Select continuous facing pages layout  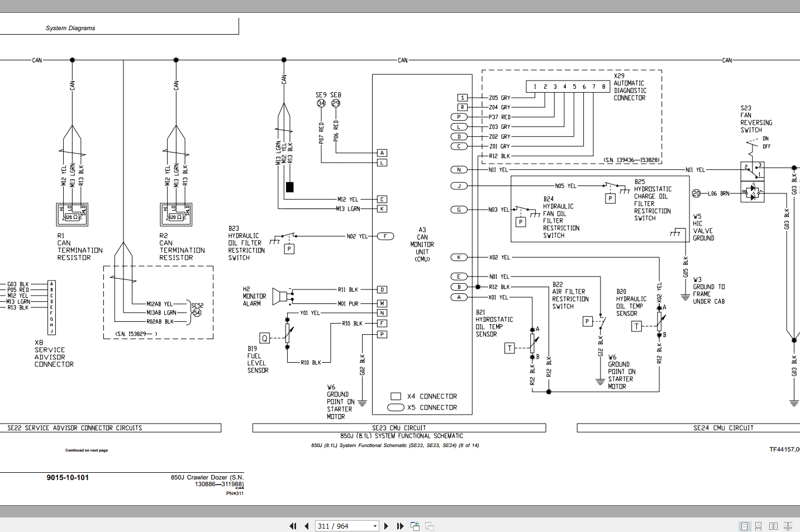[788, 526]
